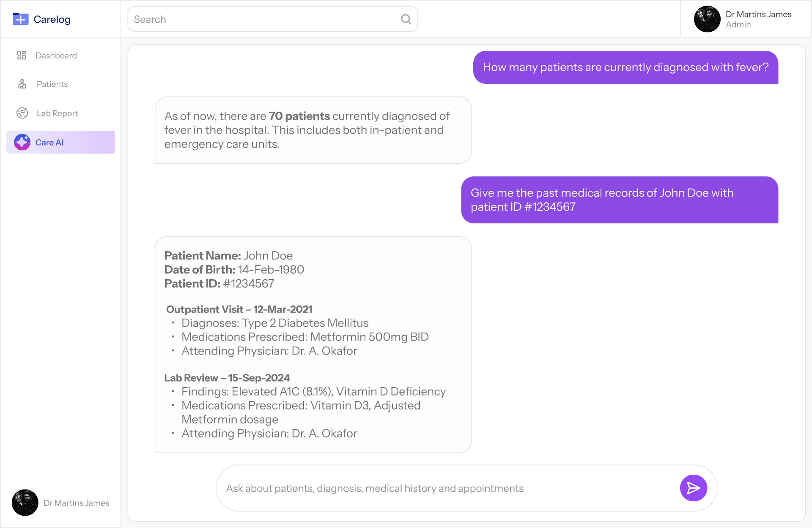The image size is (812, 528).
Task: Select Care AI in sidebar
Action: pos(49,142)
